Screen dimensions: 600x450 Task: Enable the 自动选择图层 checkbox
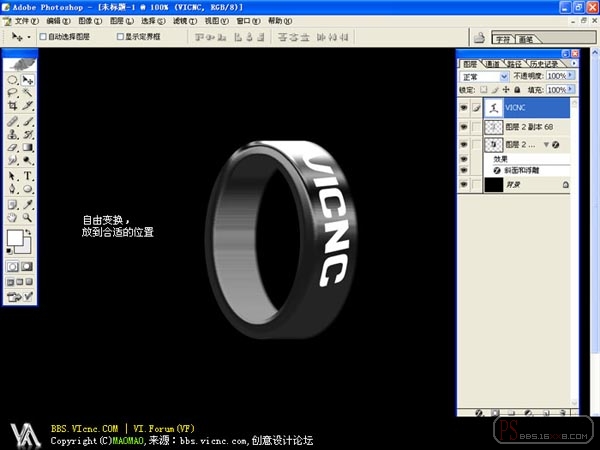[x=43, y=37]
